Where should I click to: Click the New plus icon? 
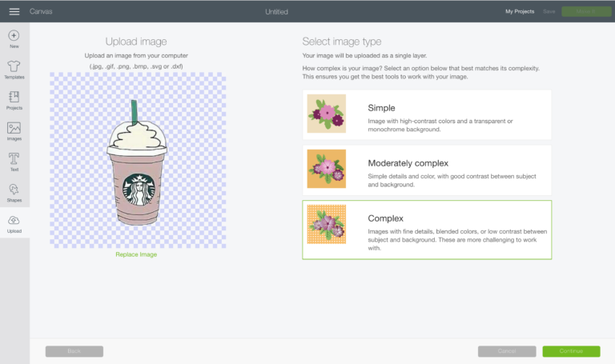(14, 35)
